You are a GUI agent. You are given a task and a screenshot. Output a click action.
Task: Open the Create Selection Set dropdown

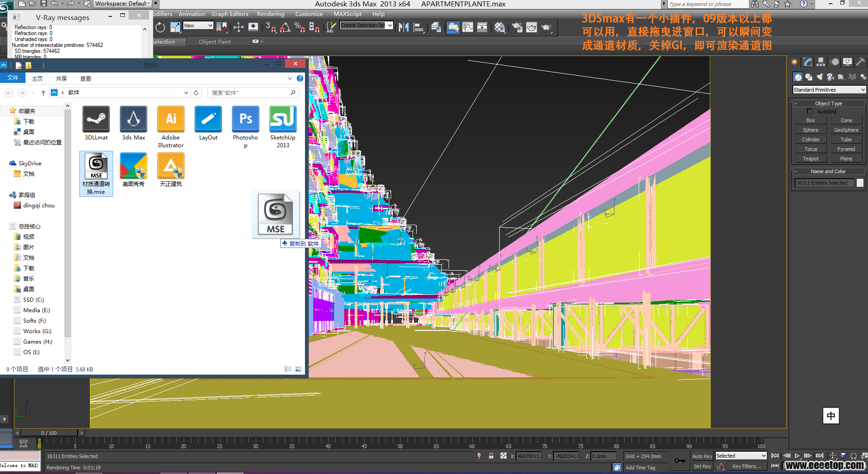tap(366, 25)
